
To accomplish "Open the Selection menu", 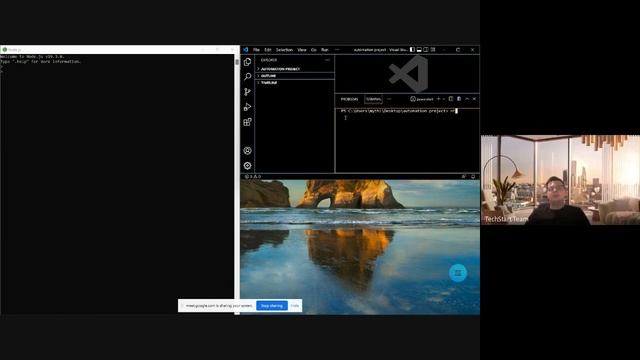I will [x=284, y=50].
